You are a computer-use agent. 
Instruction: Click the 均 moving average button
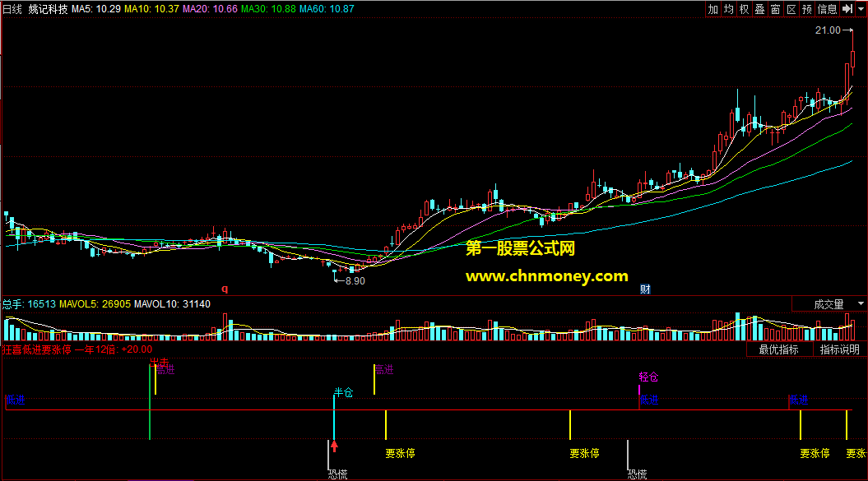coord(728,9)
